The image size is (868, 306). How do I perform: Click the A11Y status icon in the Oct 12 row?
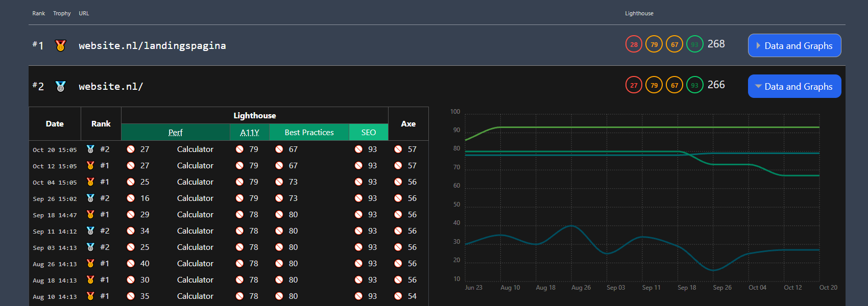(x=239, y=165)
